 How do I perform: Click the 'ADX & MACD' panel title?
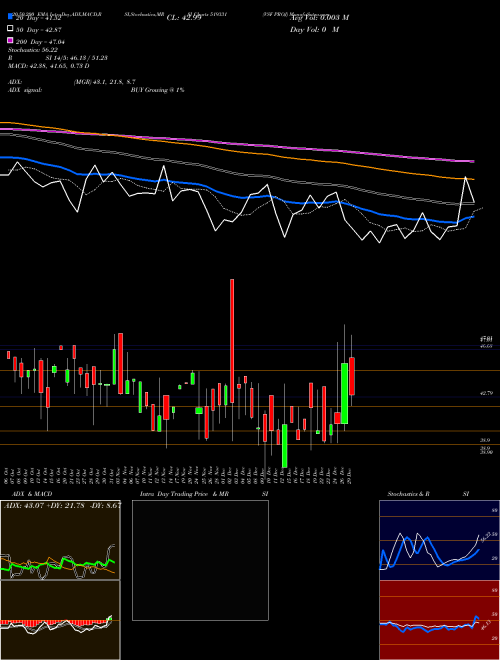(x=32, y=494)
